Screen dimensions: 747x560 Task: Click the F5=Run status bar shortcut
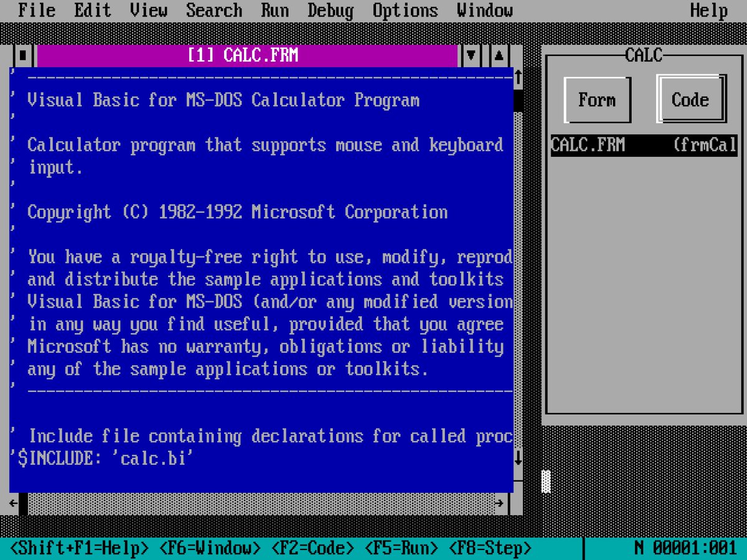click(x=401, y=548)
